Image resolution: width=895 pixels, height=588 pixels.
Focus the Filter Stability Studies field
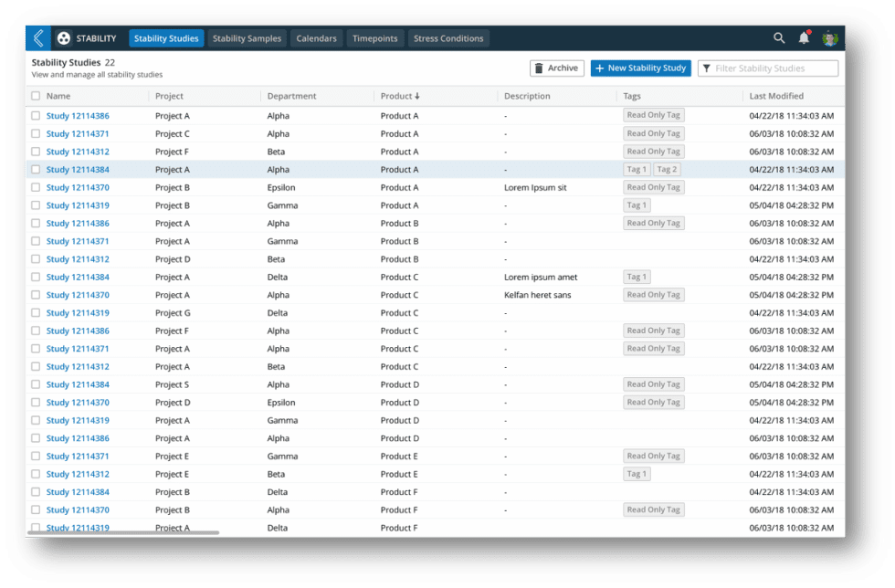(773, 68)
